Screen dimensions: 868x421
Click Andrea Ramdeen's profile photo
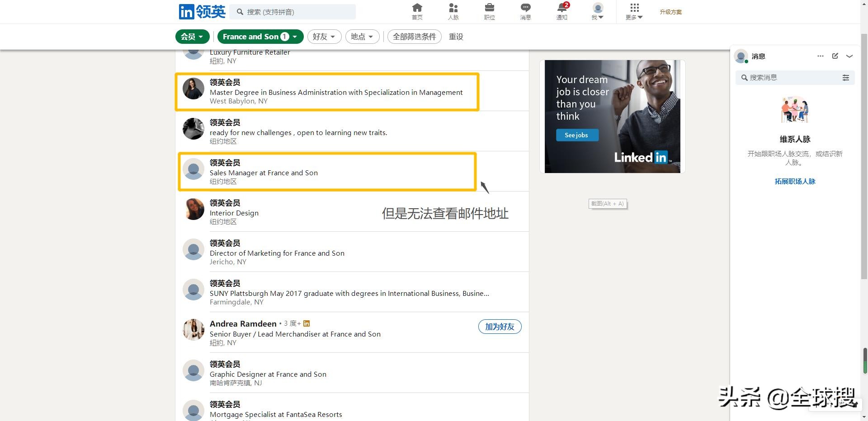pos(193,329)
